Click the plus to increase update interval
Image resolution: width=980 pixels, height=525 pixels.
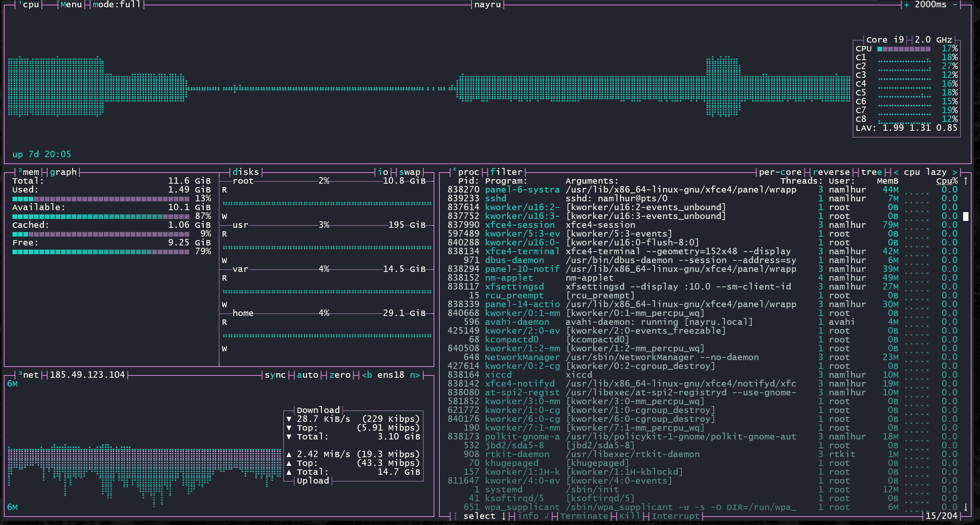click(906, 5)
